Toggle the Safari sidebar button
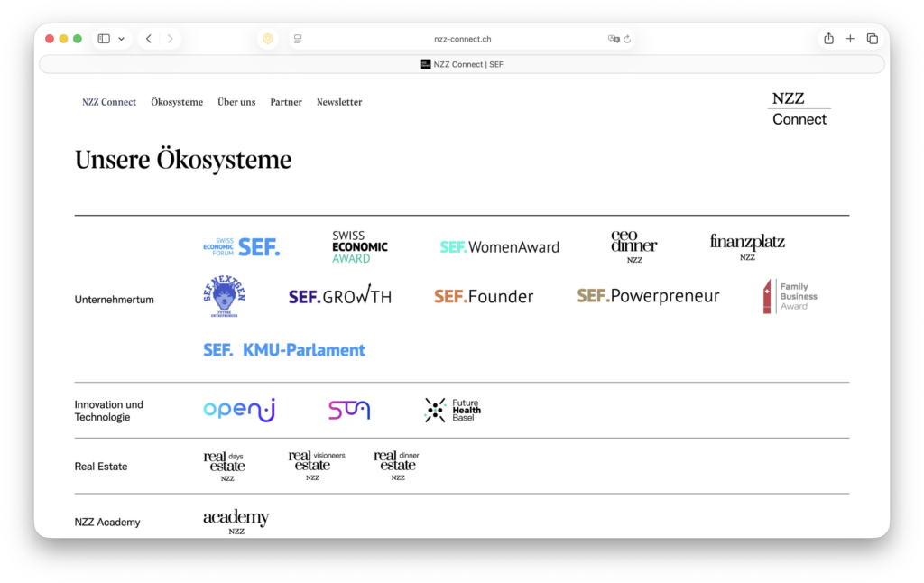 point(104,39)
